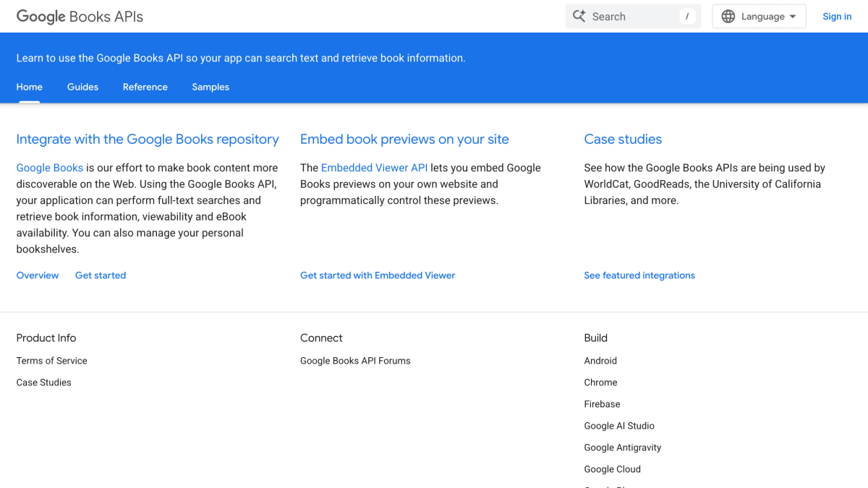This screenshot has height=488, width=868.
Task: Follow the Embedded Viewer API inline link
Action: (x=374, y=168)
